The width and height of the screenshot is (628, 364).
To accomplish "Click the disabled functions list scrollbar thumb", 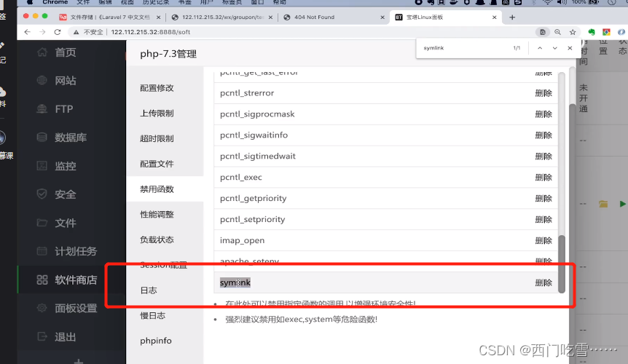I will coord(562,264).
